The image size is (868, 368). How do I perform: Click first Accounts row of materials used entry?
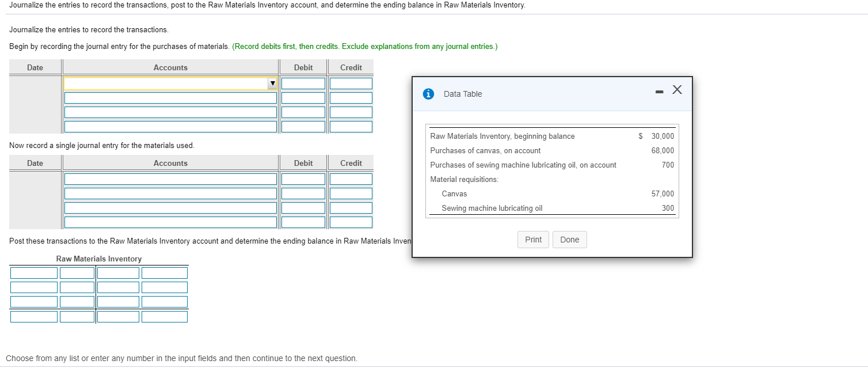171,179
